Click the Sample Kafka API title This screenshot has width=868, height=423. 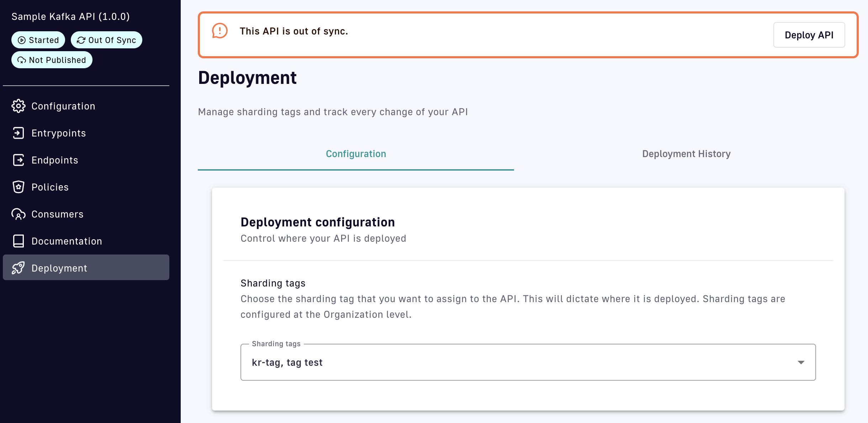(70, 16)
